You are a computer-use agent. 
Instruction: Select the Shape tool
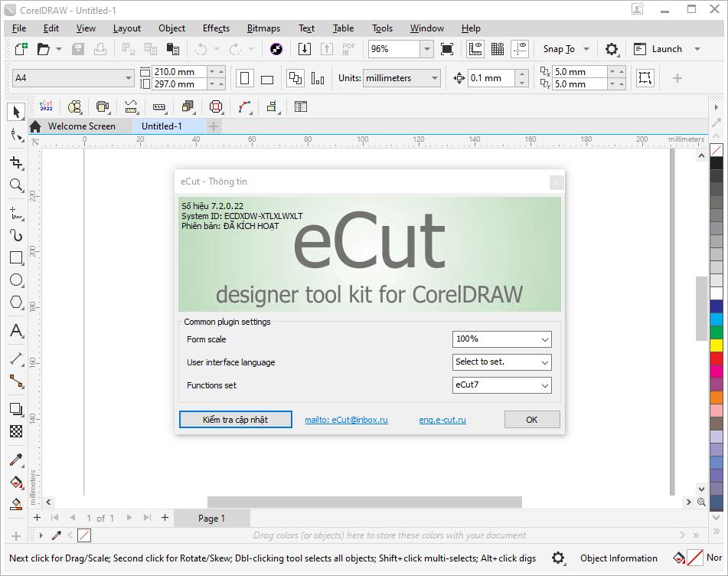[15, 135]
